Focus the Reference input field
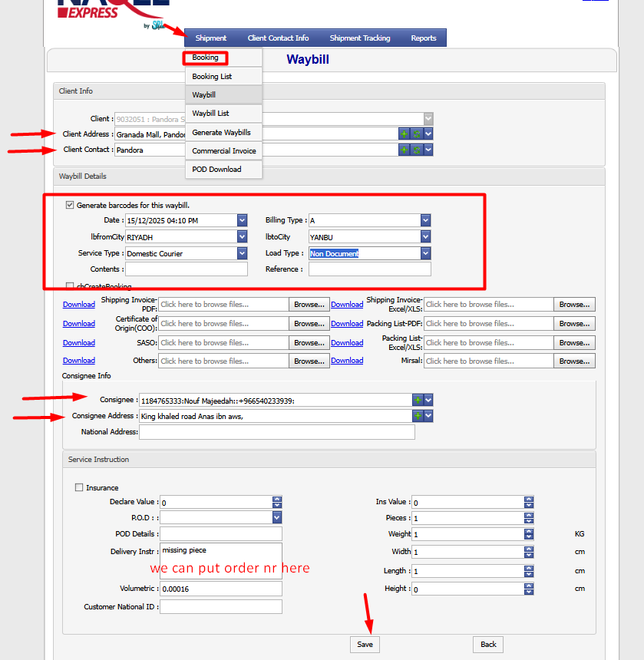Screen dimensions: 644x660 point(369,269)
